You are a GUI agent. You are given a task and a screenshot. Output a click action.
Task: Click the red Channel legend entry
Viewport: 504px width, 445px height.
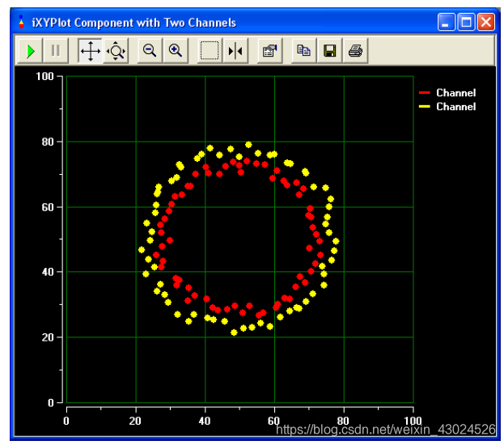point(447,93)
